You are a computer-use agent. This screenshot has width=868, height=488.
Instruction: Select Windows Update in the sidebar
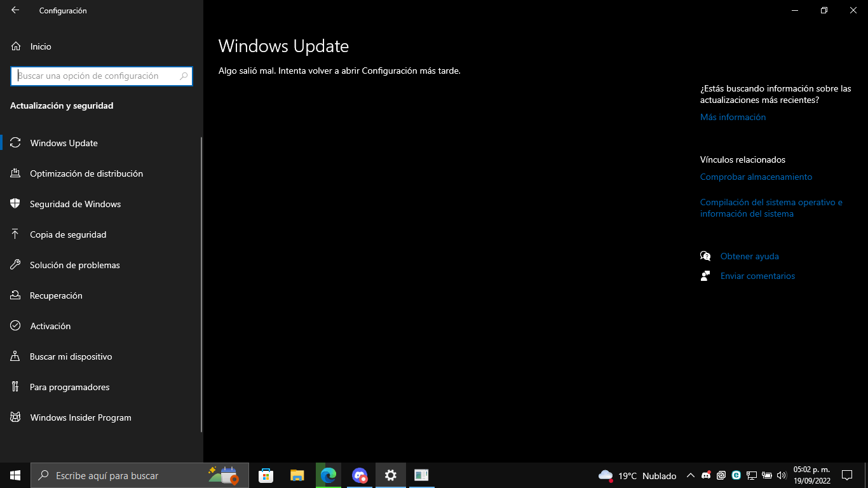(x=102, y=143)
